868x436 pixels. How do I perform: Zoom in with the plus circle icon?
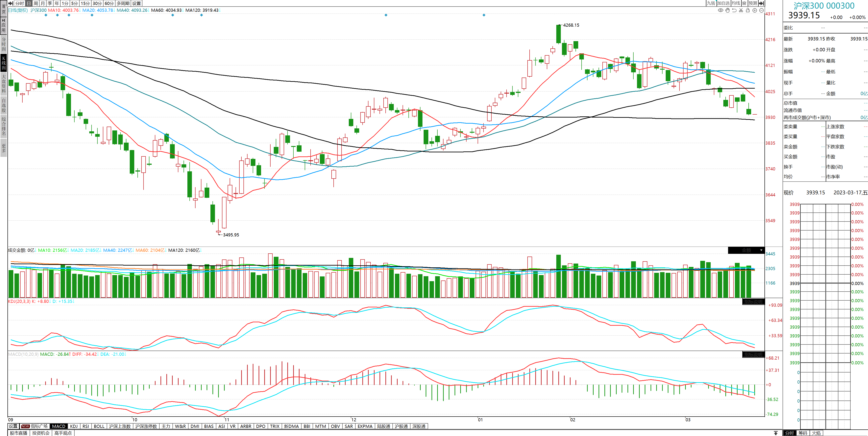click(755, 10)
